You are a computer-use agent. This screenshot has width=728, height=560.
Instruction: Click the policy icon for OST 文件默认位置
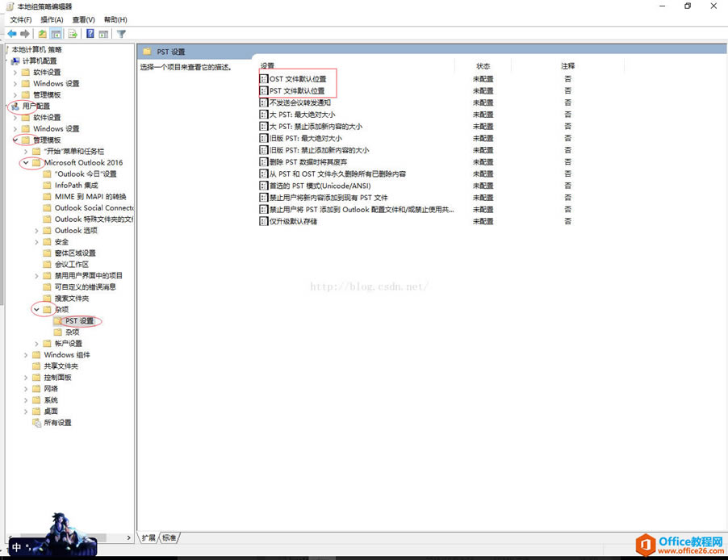click(263, 79)
